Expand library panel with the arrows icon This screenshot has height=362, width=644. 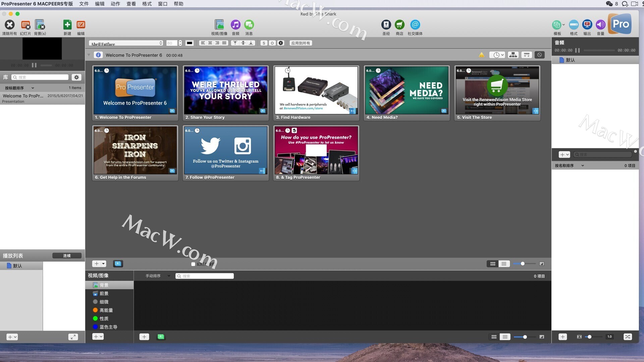click(73, 337)
